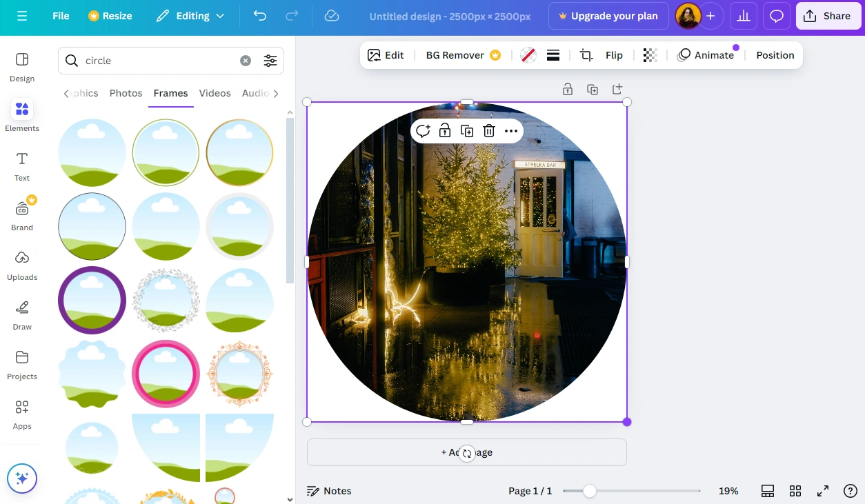Click the Position button

pos(775,55)
